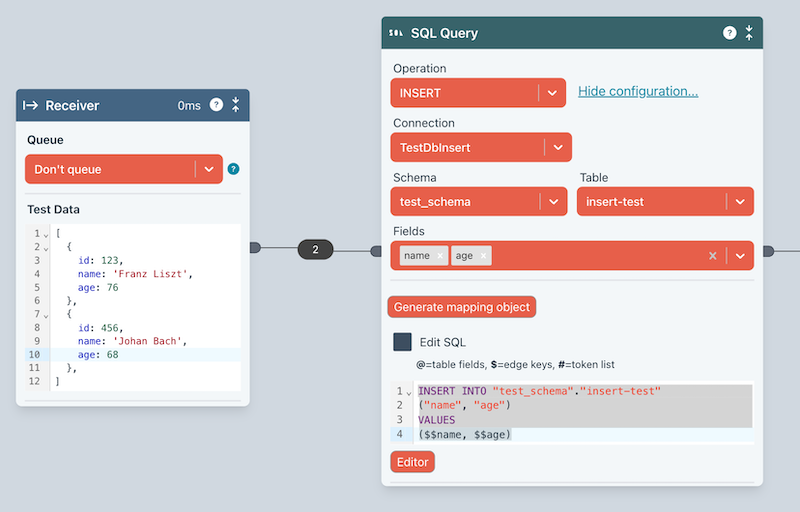
Task: Fold the array at line 1 in Test Data
Action: pos(46,234)
